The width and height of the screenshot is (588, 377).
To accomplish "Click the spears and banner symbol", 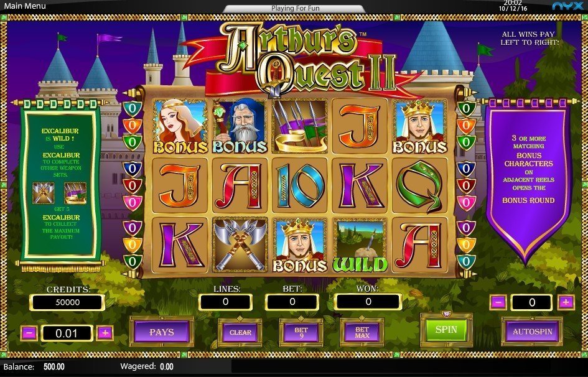I will click(300, 126).
